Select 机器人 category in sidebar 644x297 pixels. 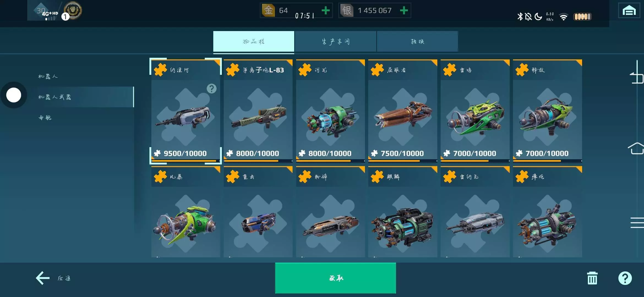pyautogui.click(x=48, y=76)
